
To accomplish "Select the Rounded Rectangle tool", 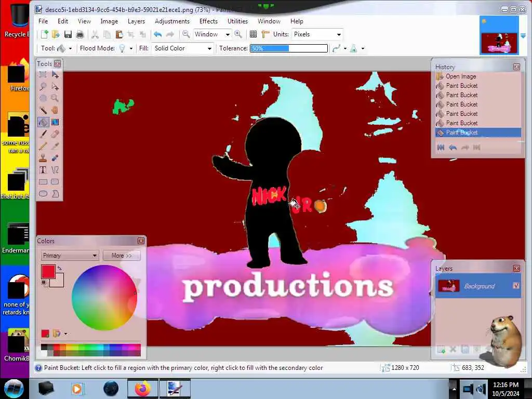I will pyautogui.click(x=55, y=182).
